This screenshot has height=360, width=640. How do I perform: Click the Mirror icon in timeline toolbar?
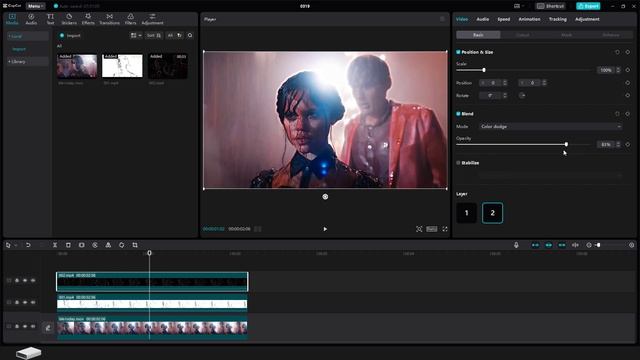pos(108,245)
